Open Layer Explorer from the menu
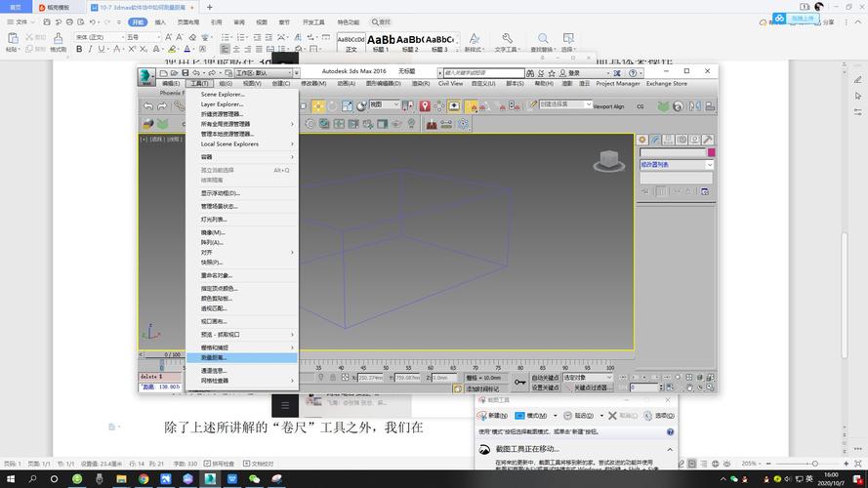 point(223,103)
